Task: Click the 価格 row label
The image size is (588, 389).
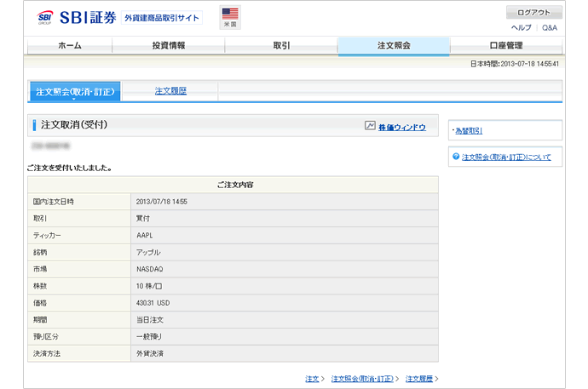Action: [40, 303]
